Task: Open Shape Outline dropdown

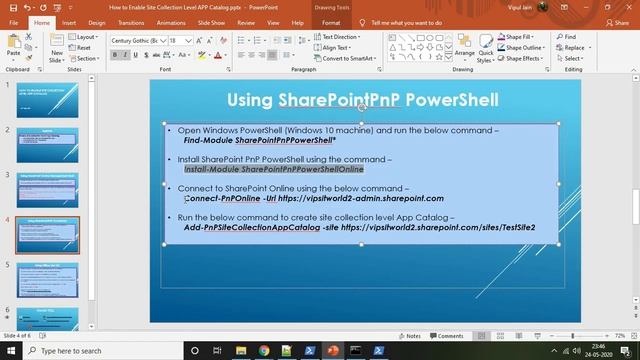Action: click(x=522, y=47)
